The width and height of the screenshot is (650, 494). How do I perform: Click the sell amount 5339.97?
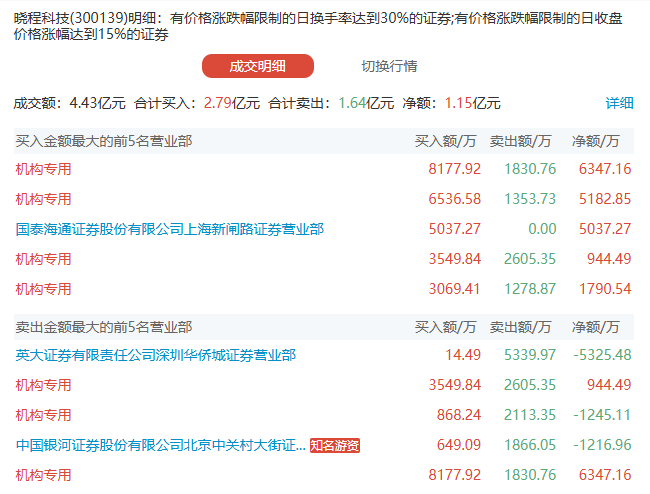tap(530, 355)
